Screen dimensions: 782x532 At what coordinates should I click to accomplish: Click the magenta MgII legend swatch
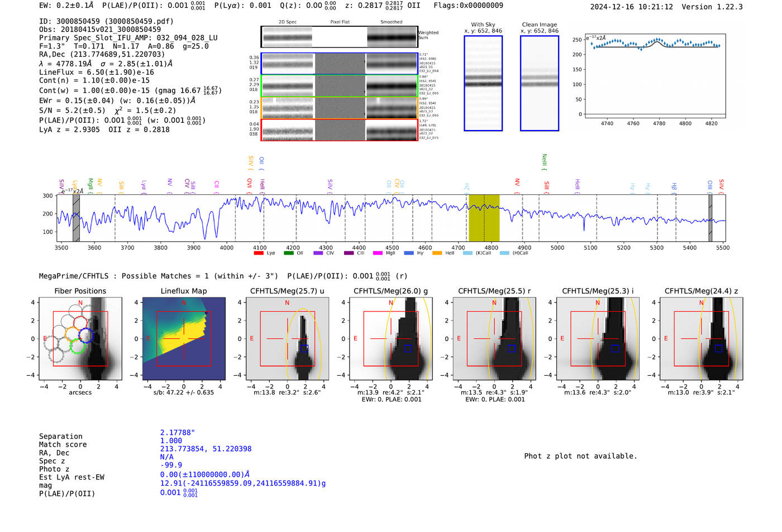click(x=378, y=253)
